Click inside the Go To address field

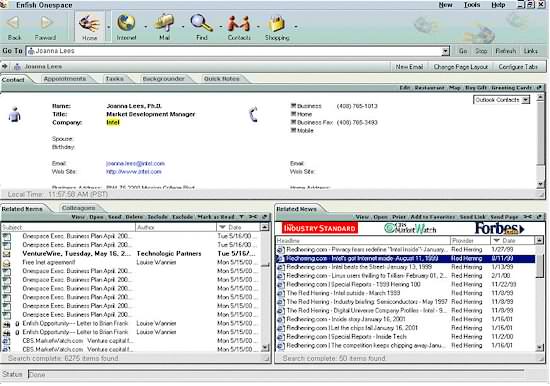click(x=234, y=51)
